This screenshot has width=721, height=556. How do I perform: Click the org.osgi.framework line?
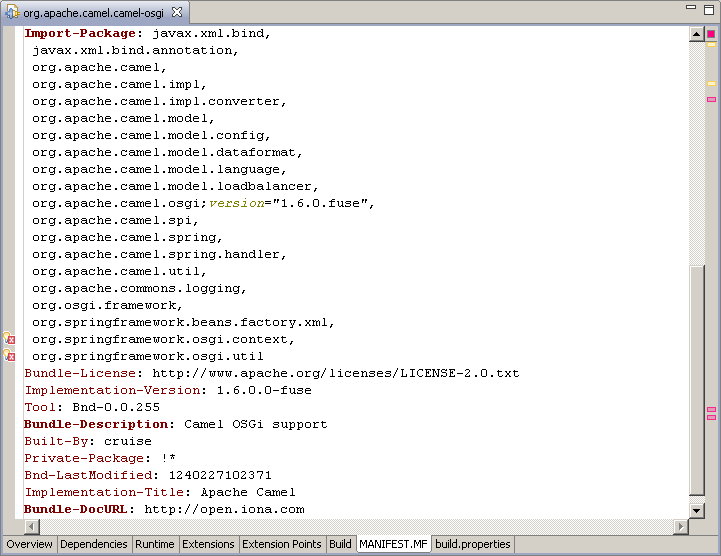107,305
